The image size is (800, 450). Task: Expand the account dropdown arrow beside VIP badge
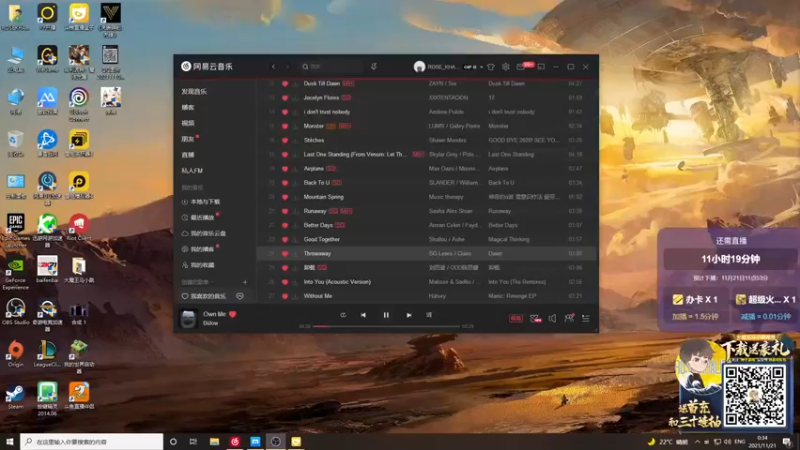tap(481, 67)
